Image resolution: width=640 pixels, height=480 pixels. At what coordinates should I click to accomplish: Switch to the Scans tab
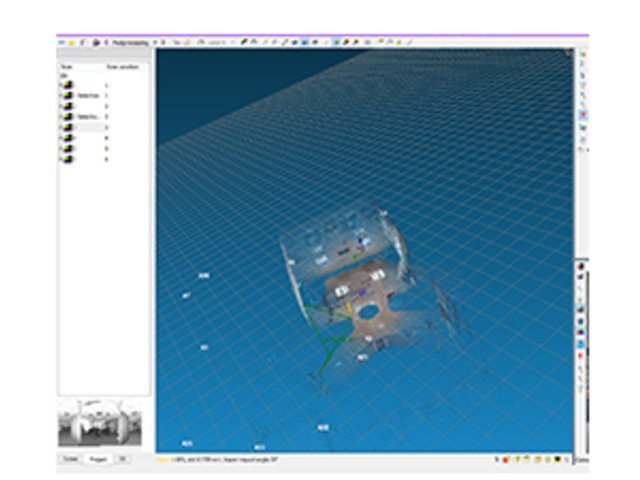point(70,459)
